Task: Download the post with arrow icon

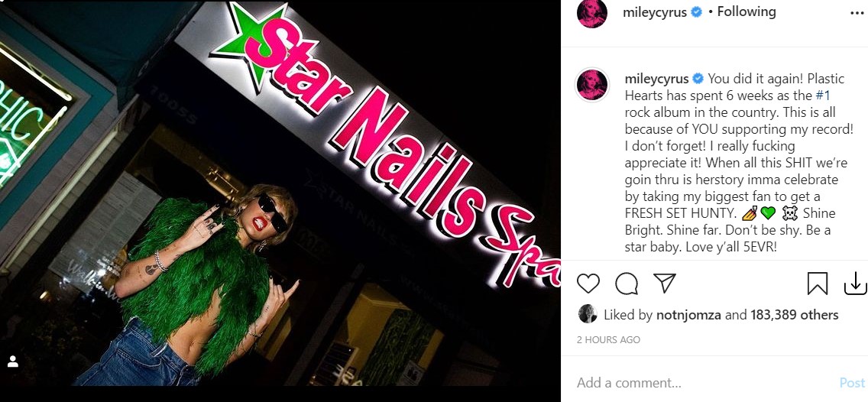Action: pyautogui.click(x=855, y=283)
